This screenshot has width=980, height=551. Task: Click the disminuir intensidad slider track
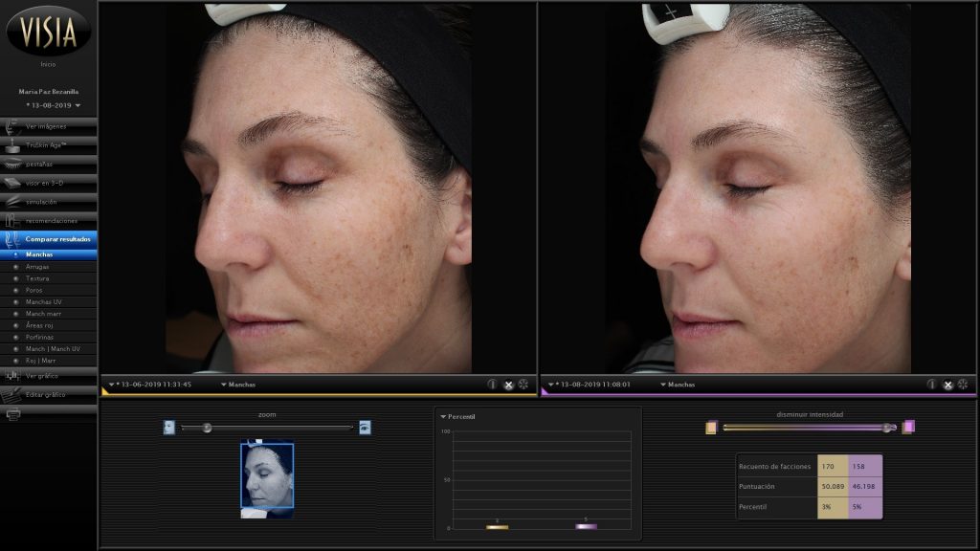(809, 428)
